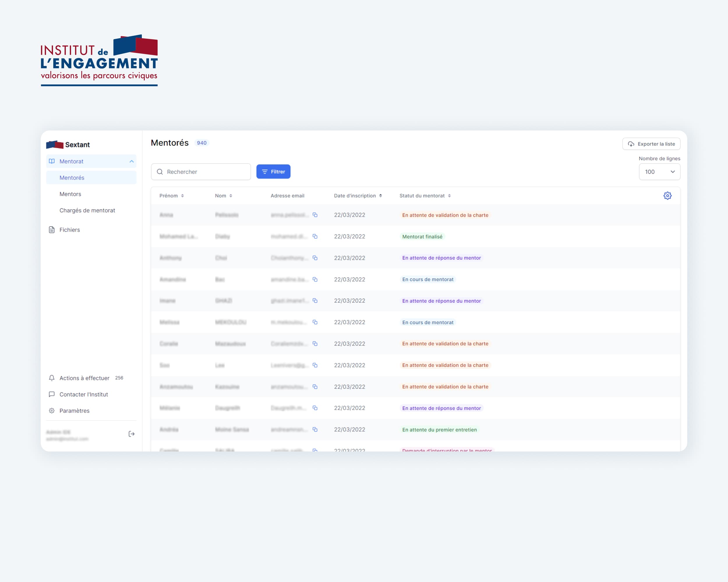Collapse the Mentorat menu chevron
The width and height of the screenshot is (728, 582).
pos(131,161)
